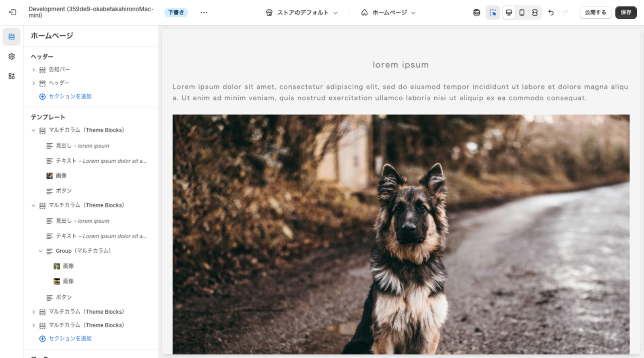Click the Development theme name text
This screenshot has height=358, width=644.
pyautogui.click(x=91, y=12)
